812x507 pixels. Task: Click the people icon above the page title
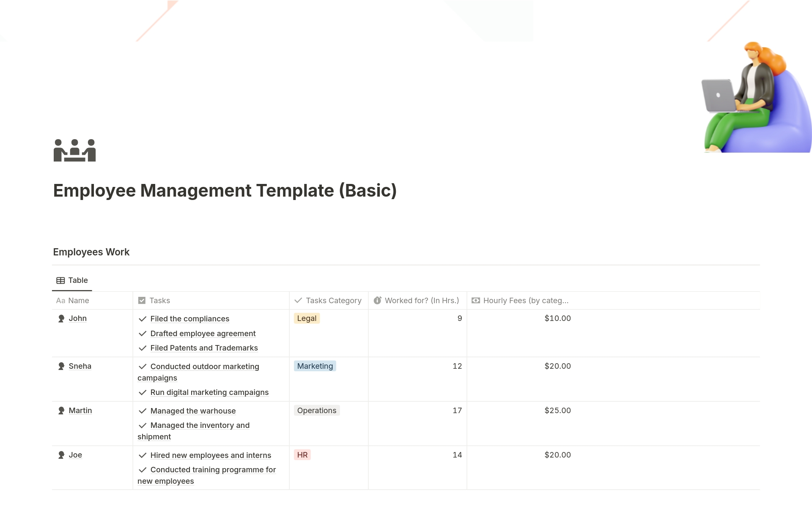tap(74, 151)
